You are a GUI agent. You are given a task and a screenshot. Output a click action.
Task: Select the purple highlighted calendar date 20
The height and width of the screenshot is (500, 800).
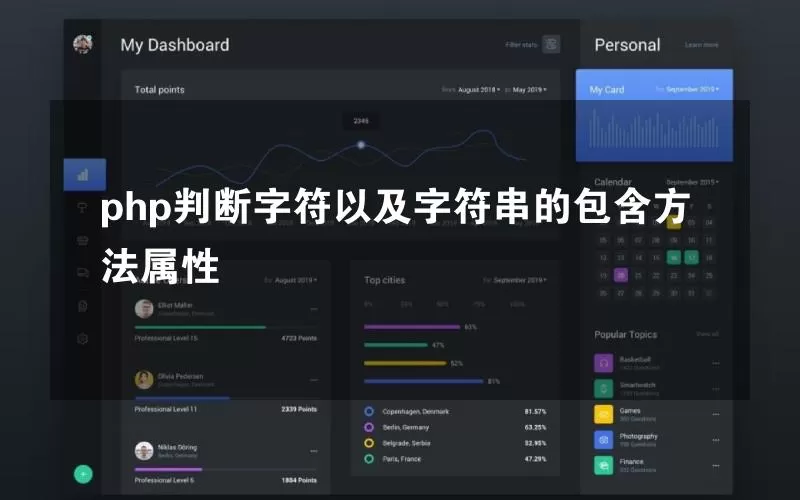[620, 276]
